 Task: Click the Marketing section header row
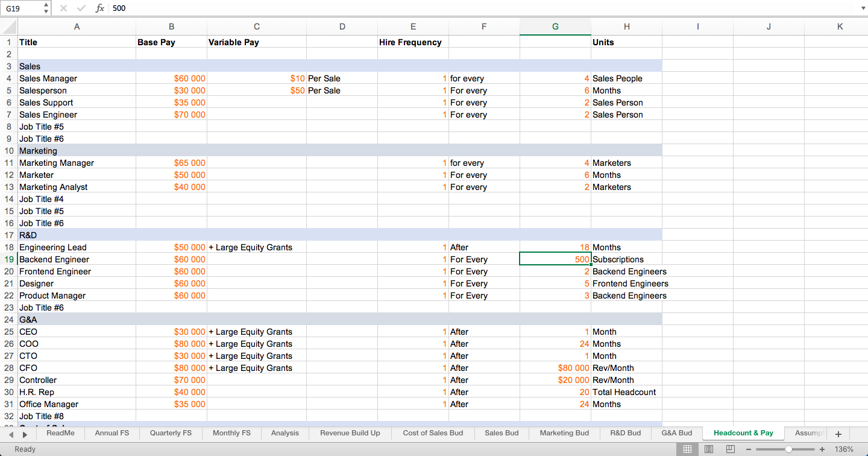pyautogui.click(x=340, y=151)
